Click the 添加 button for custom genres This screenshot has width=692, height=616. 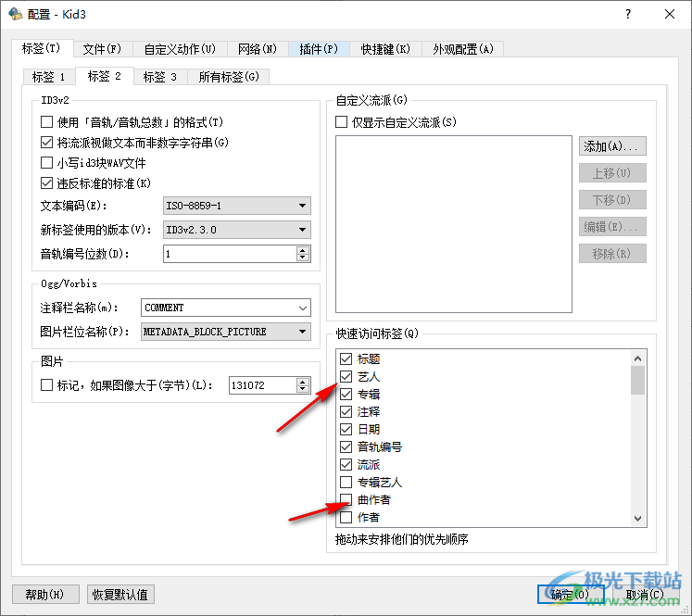point(612,146)
